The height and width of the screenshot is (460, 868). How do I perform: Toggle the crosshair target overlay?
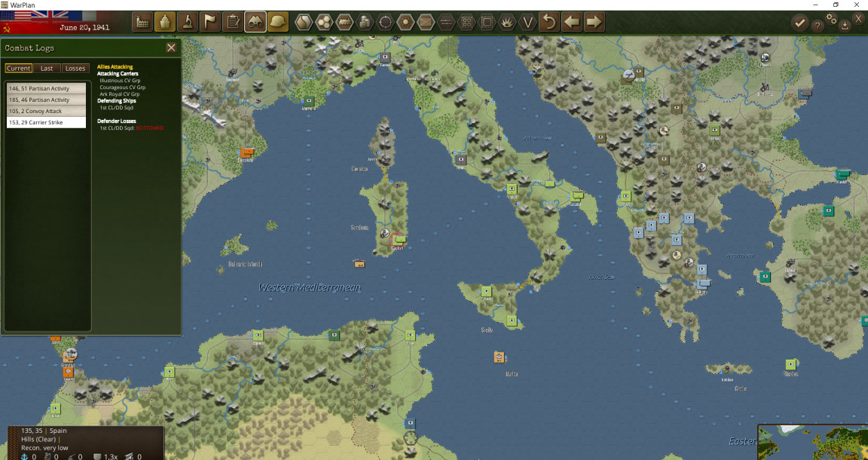[x=385, y=22]
